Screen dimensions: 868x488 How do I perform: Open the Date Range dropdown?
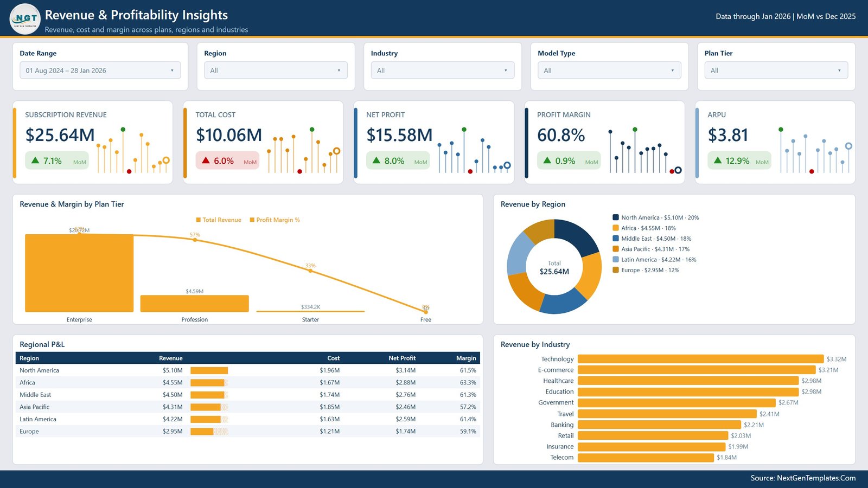click(100, 70)
